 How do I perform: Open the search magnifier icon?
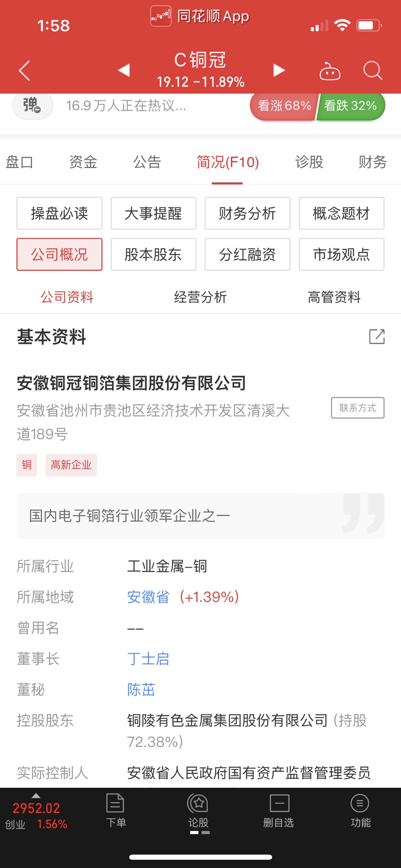(372, 70)
